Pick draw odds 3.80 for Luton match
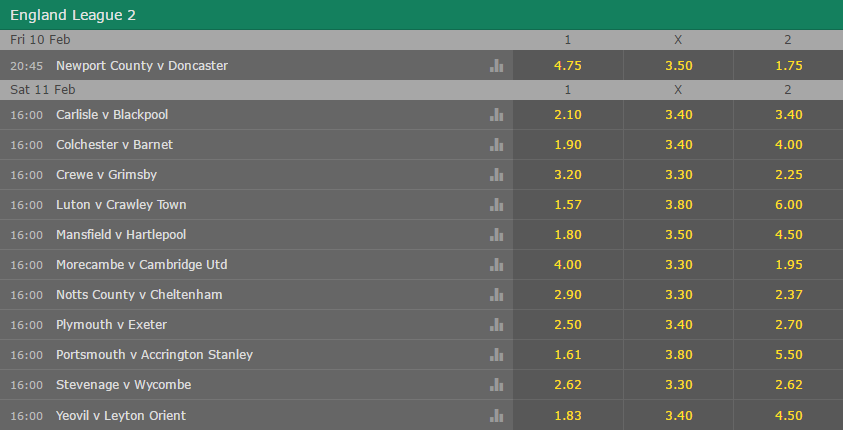The height and width of the screenshot is (430, 843). click(x=678, y=205)
